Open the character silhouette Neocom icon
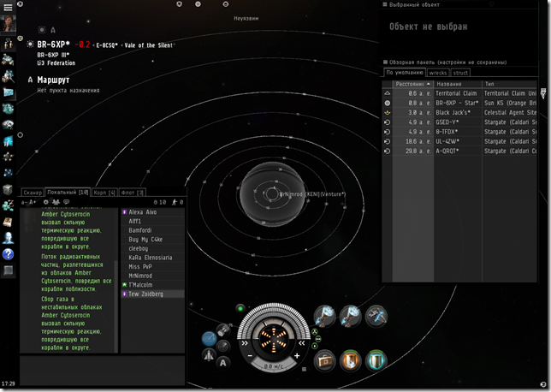The height and width of the screenshot is (392, 551). (8, 238)
